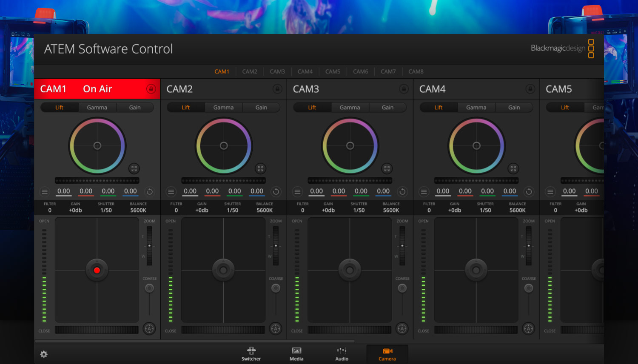Toggle the CAM4 lock icon
Screen dimensions: 638x364
click(x=530, y=89)
